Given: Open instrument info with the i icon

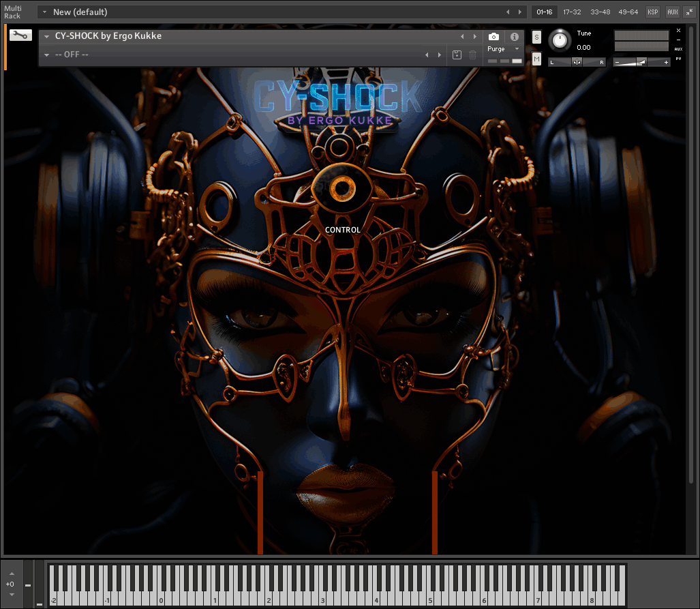Looking at the screenshot, I should (x=515, y=37).
